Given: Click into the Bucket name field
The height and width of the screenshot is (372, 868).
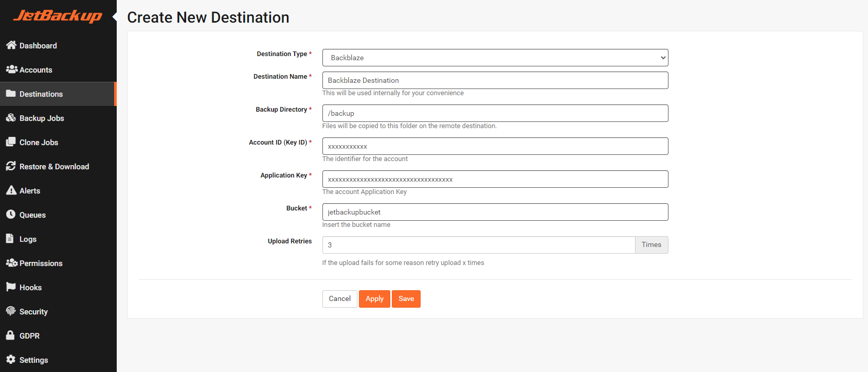Looking at the screenshot, I should 495,212.
